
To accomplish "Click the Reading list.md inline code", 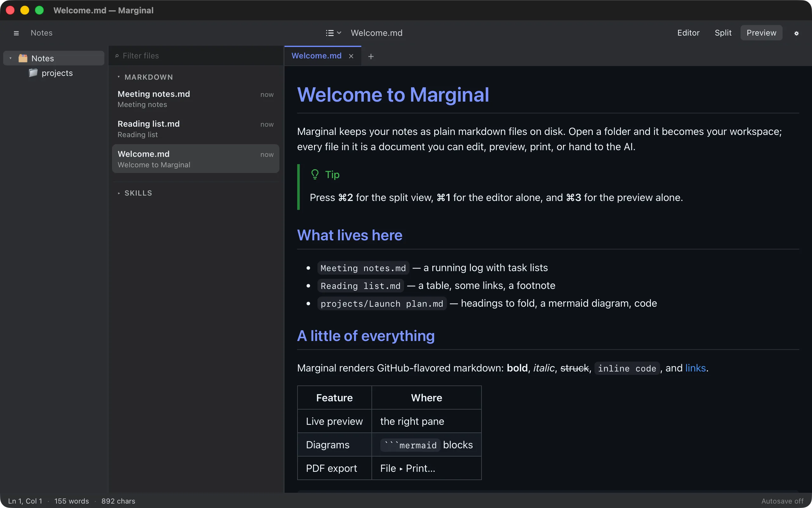I will (x=360, y=285).
